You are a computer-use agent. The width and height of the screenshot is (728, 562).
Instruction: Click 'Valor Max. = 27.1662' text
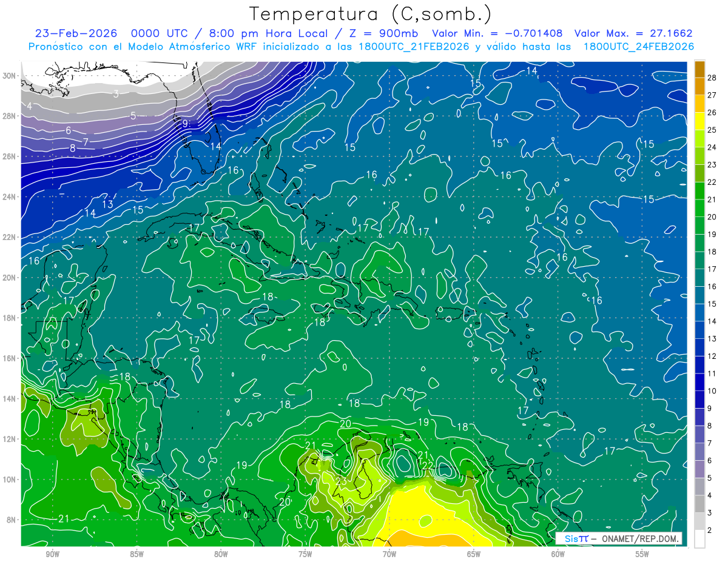[633, 33]
